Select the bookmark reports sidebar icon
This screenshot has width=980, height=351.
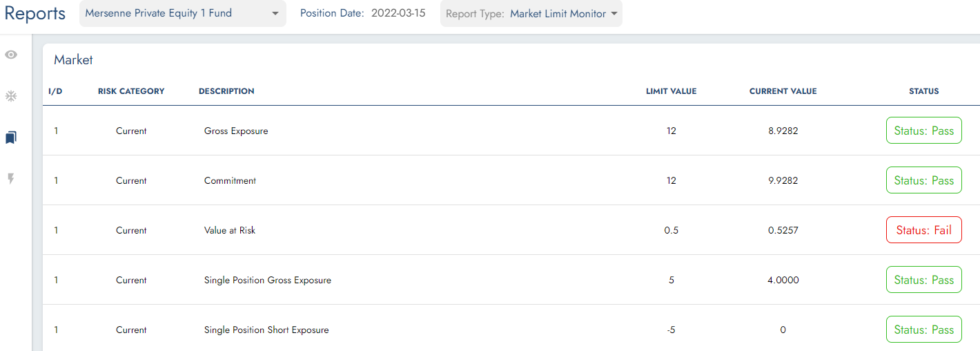pos(11,137)
